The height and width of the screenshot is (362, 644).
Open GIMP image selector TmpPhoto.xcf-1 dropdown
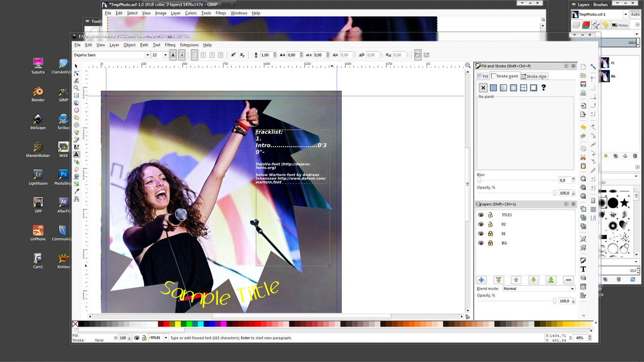pos(625,14)
